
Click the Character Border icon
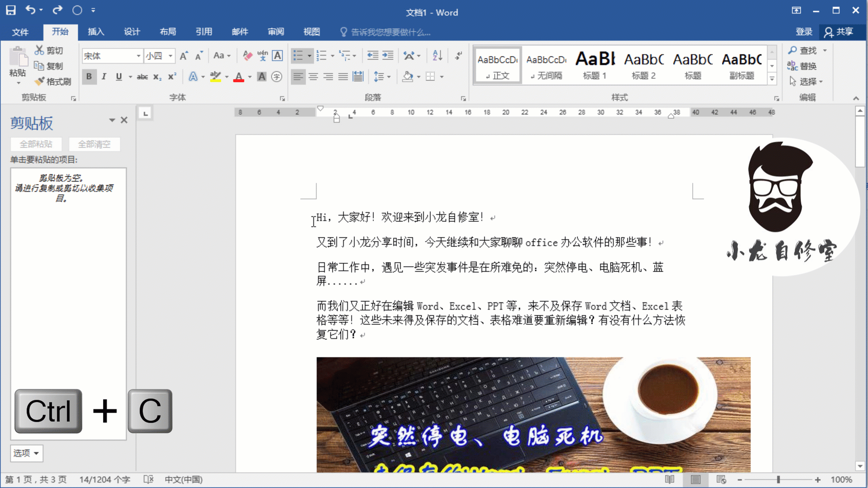click(277, 56)
